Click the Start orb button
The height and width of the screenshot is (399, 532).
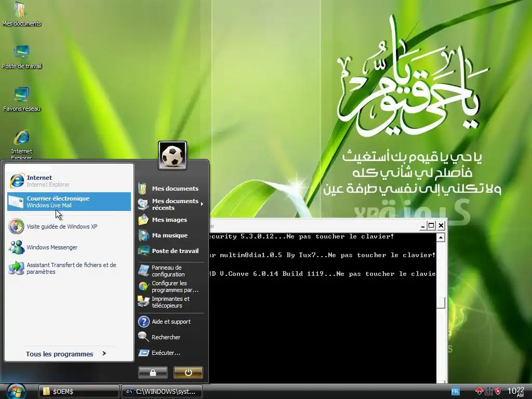click(x=16, y=392)
